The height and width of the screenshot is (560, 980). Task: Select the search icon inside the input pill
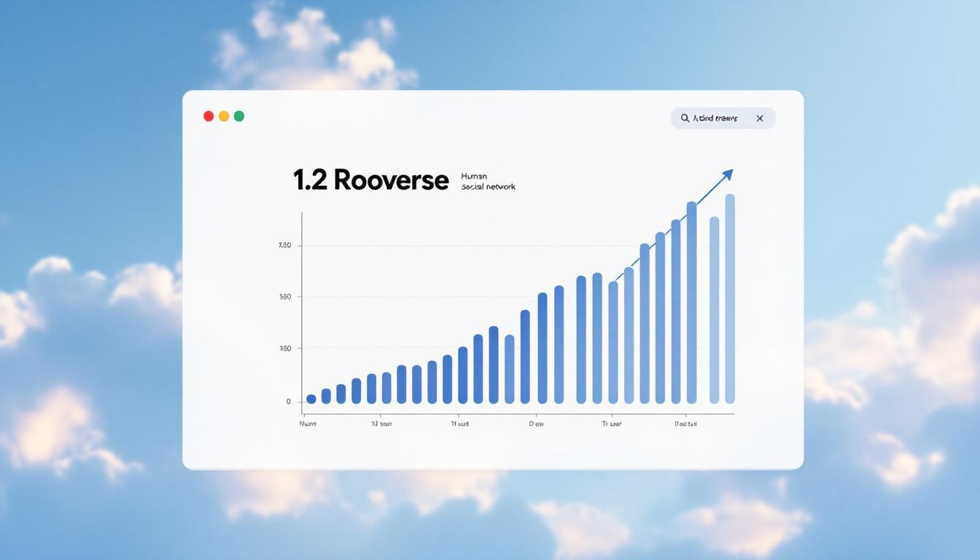point(684,117)
